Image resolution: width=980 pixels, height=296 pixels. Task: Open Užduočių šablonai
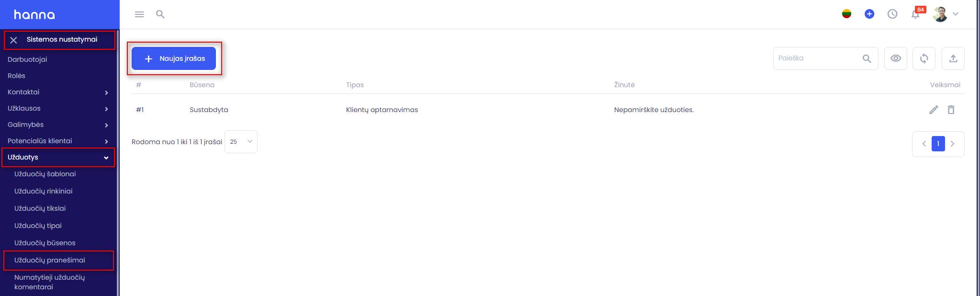45,174
